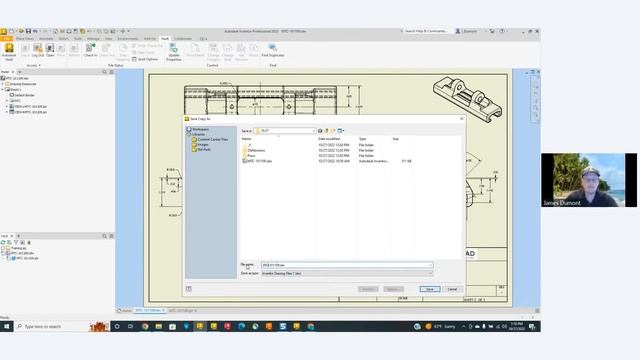Click the Cancel button in the dialog
The height and width of the screenshot is (360, 640).
pyautogui.click(x=452, y=289)
